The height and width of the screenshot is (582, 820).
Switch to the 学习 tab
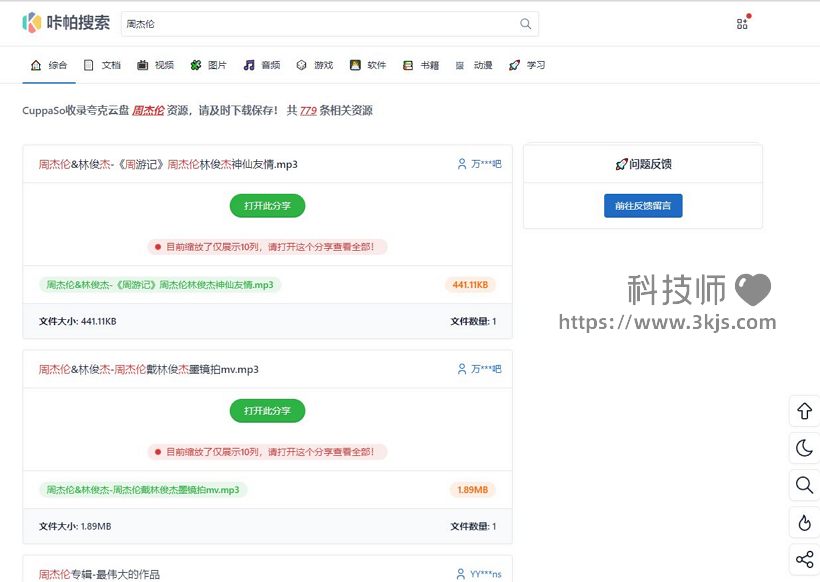point(527,65)
